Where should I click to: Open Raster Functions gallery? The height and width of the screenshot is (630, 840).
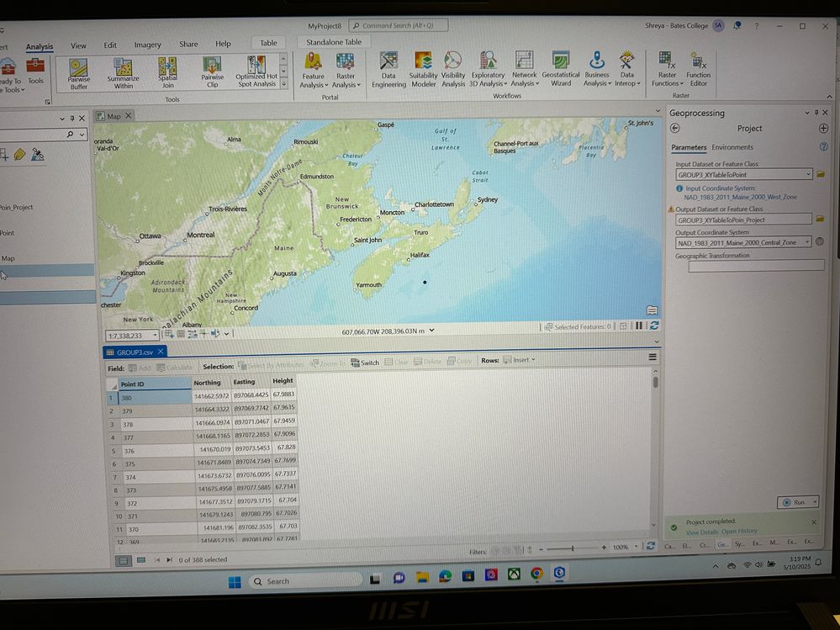tap(667, 69)
